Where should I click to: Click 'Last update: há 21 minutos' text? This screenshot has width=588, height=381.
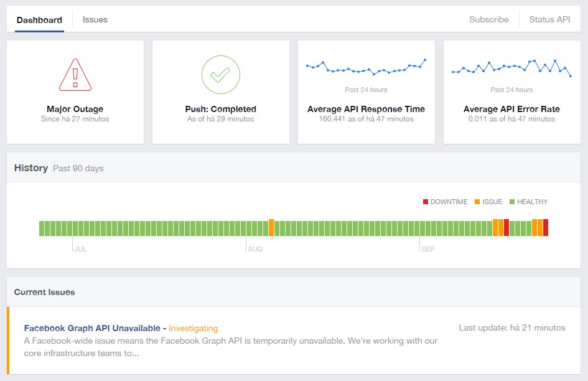[512, 327]
